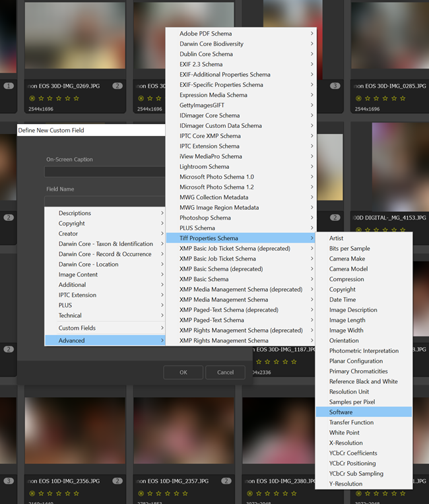Confirm dialog with OK button
This screenshot has width=429, height=504.
183,372
